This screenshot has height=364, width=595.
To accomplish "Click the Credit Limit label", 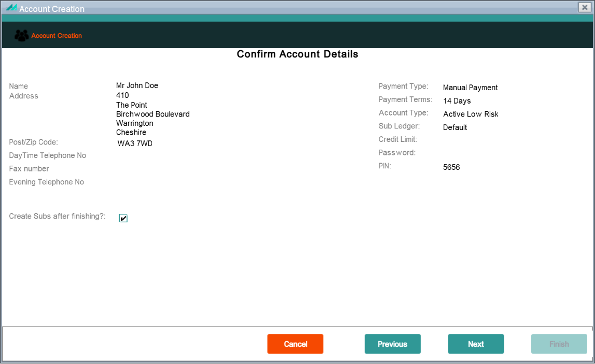I will (398, 139).
